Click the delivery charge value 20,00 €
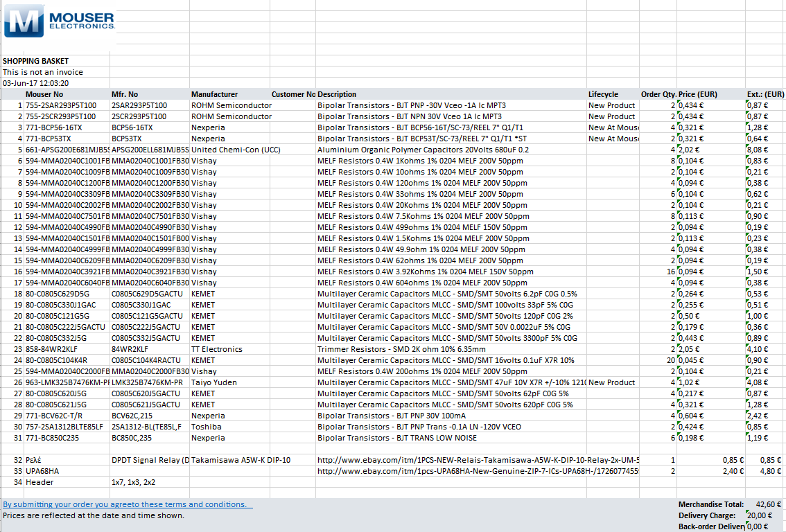 click(760, 515)
